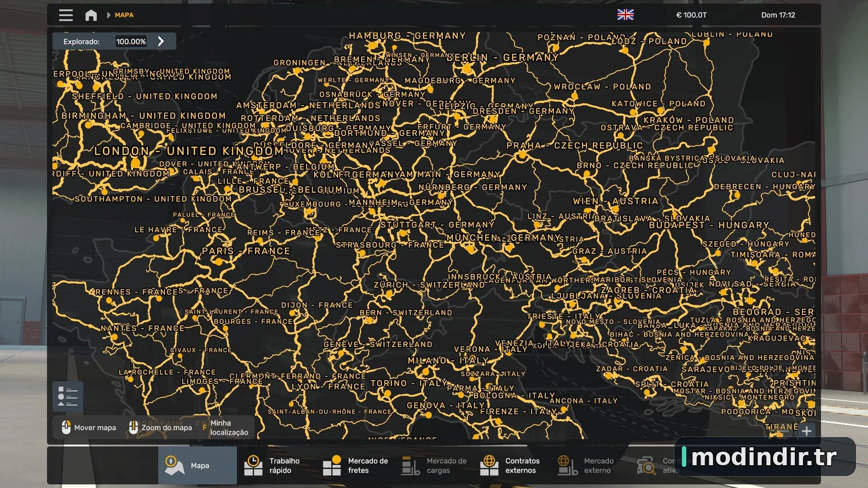
Task: Click the PARIS - FRANCE map label
Action: (x=246, y=251)
